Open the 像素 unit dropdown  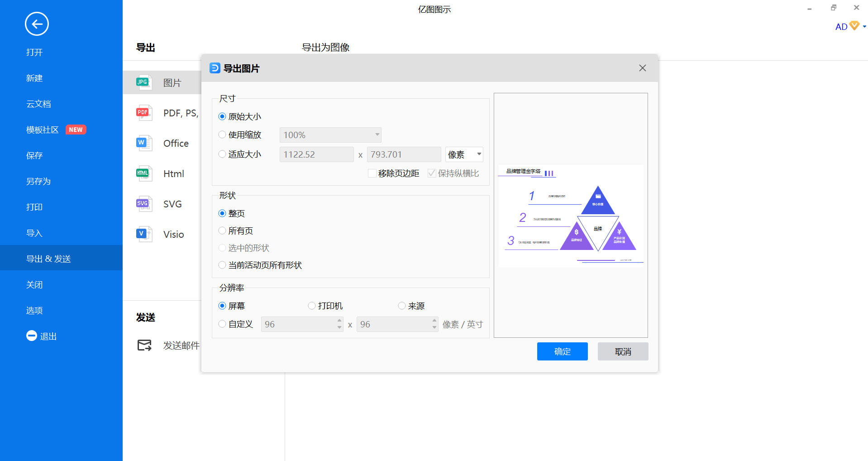(x=464, y=154)
